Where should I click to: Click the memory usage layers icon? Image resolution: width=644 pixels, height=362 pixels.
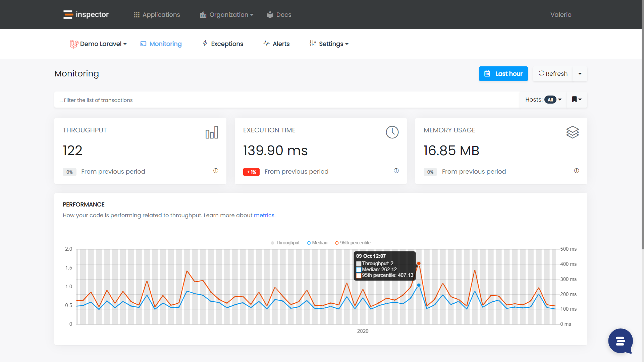click(573, 132)
